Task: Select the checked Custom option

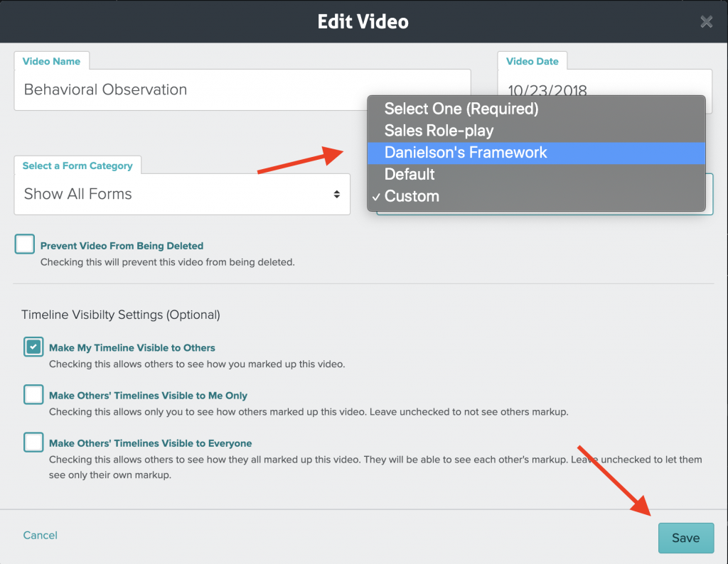Action: (536, 196)
